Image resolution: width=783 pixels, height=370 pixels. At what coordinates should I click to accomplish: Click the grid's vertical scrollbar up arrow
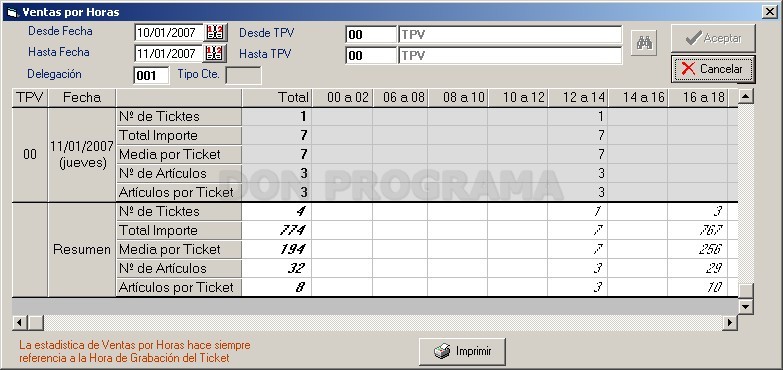point(746,96)
